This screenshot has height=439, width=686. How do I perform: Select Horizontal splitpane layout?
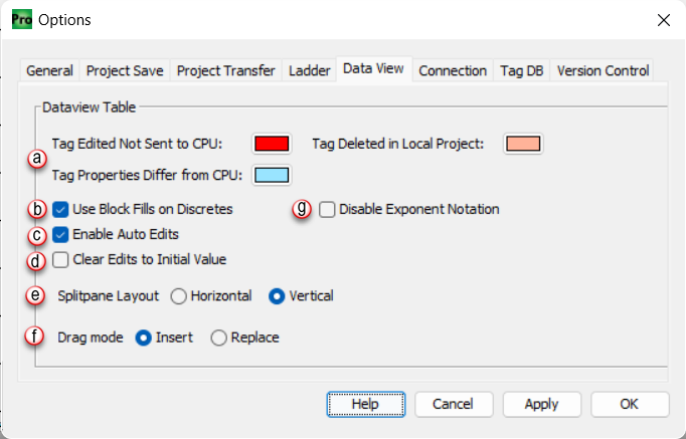(180, 296)
